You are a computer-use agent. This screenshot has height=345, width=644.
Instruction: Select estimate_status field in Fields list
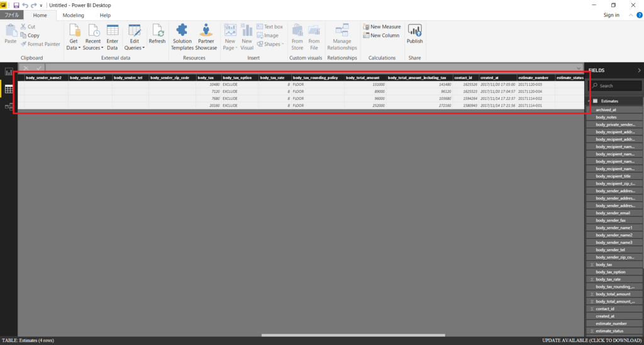coord(614,331)
